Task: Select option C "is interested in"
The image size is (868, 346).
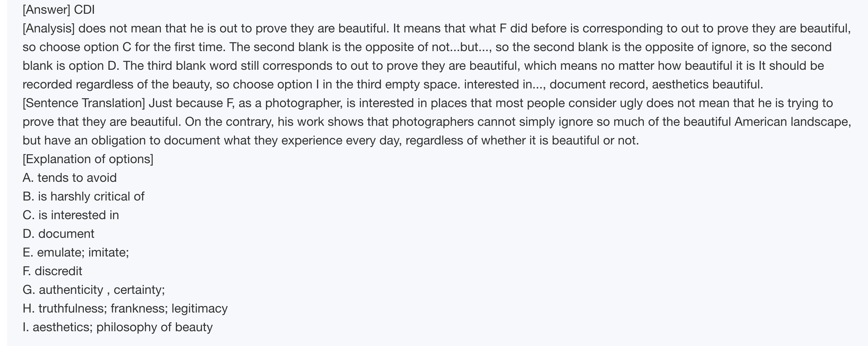Action: (x=71, y=215)
